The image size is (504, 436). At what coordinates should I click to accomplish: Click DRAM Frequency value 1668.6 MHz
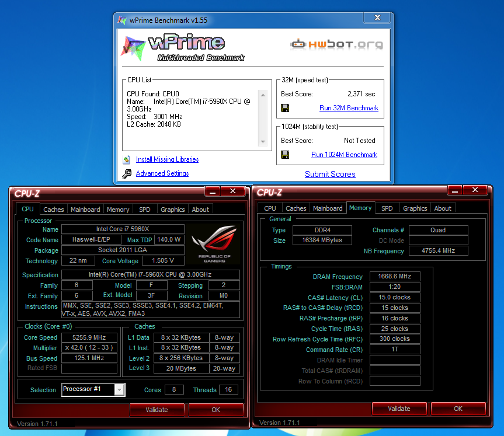click(395, 276)
